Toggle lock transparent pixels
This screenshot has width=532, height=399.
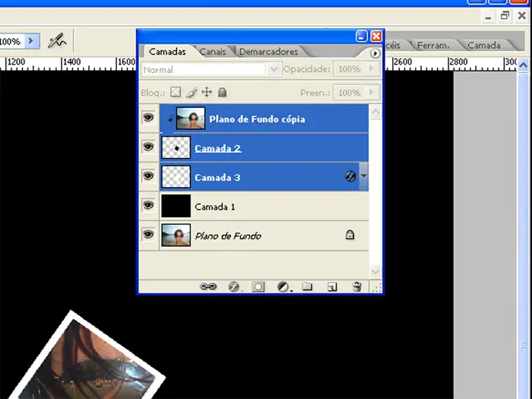coord(176,93)
